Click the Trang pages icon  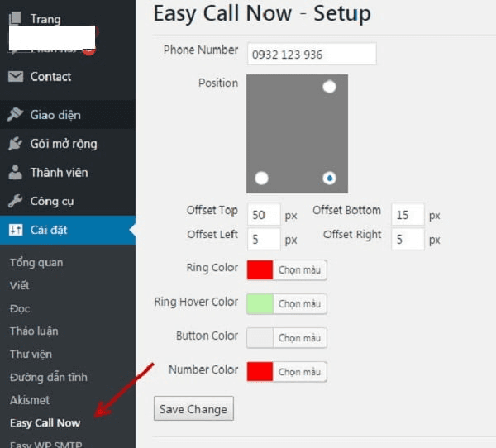pos(15,17)
